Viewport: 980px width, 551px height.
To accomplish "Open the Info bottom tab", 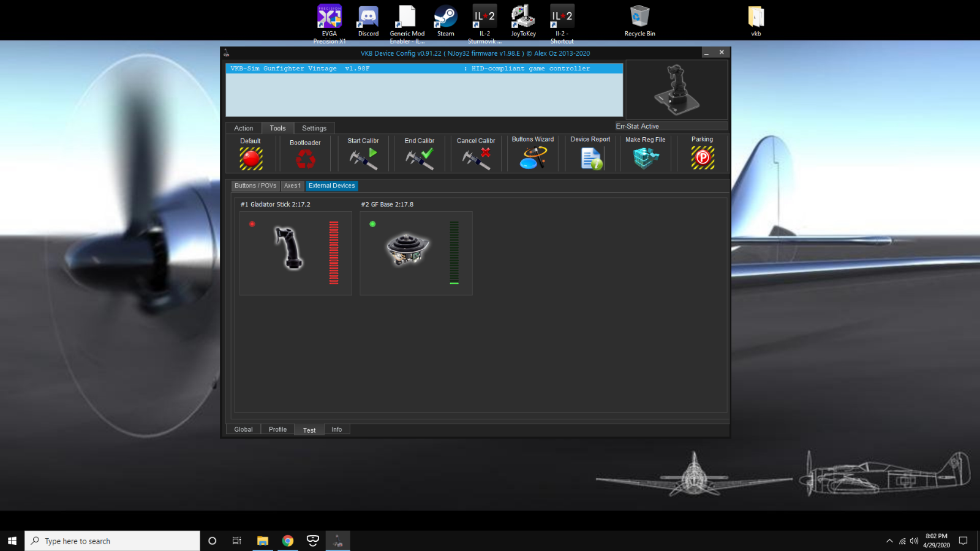I will [337, 429].
